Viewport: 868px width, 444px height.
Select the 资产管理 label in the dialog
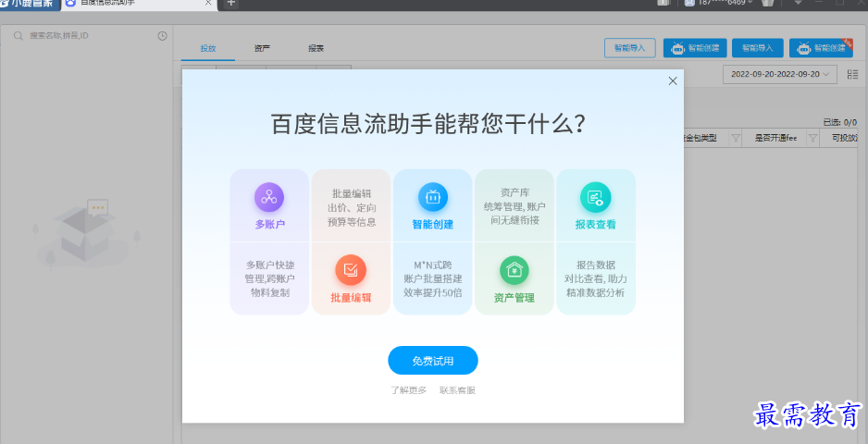click(x=515, y=298)
